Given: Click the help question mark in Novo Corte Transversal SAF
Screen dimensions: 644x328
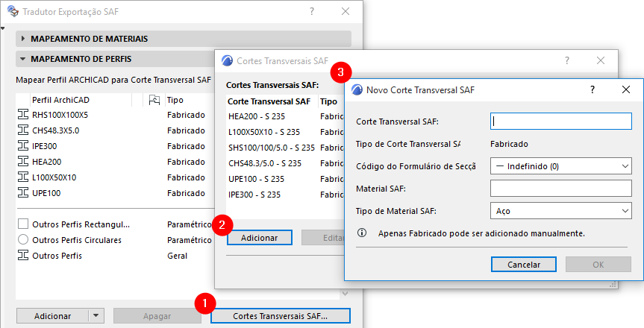Looking at the screenshot, I should [x=593, y=89].
